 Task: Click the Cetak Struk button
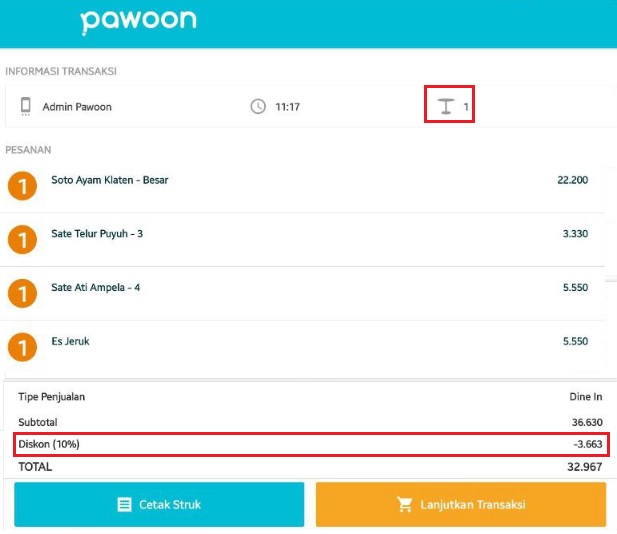tap(159, 504)
